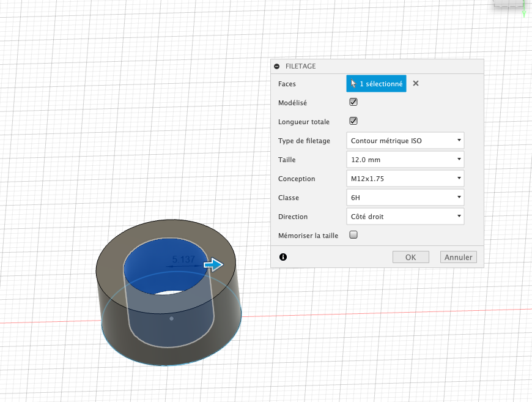532x402 pixels.
Task: Clear the selected faces with the X
Action: (416, 83)
